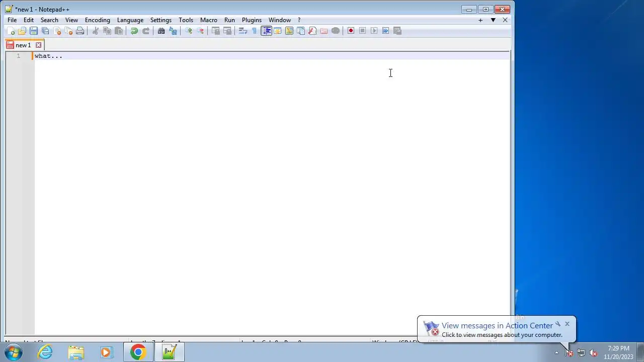Toggle the Function List icon
The height and width of the screenshot is (362, 644).
click(312, 31)
